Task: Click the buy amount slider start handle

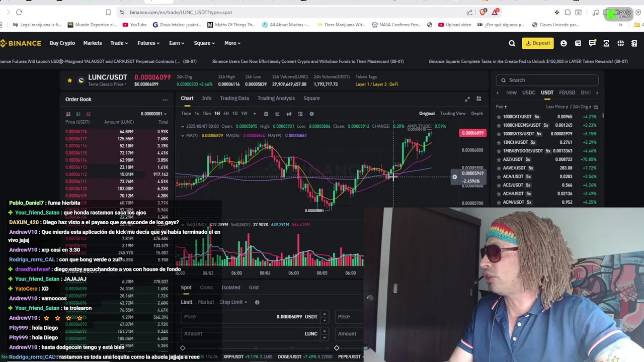Action: (x=183, y=348)
